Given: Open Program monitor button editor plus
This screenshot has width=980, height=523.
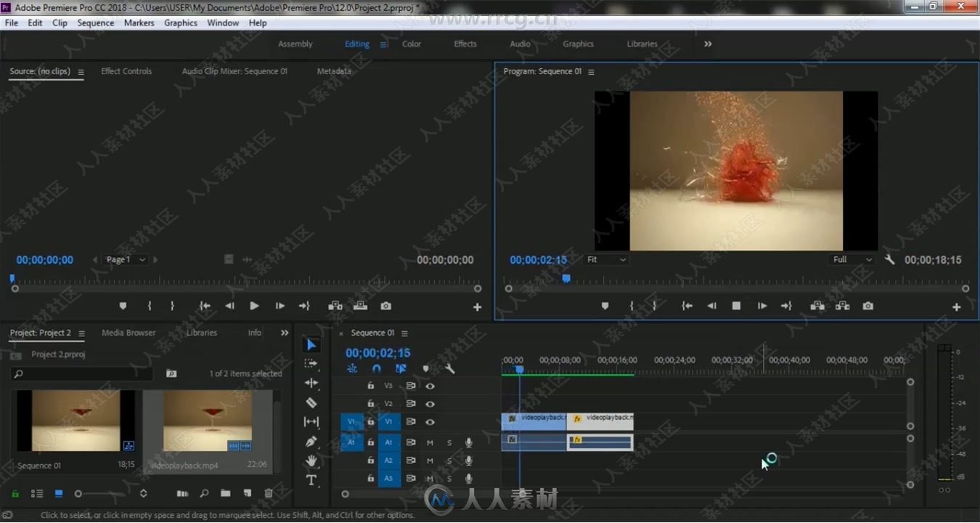Looking at the screenshot, I should click(x=957, y=307).
